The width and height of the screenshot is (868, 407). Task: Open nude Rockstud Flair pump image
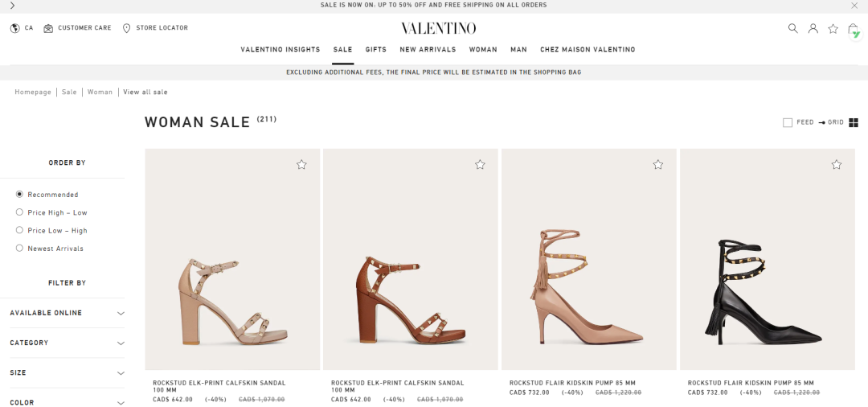pyautogui.click(x=589, y=259)
